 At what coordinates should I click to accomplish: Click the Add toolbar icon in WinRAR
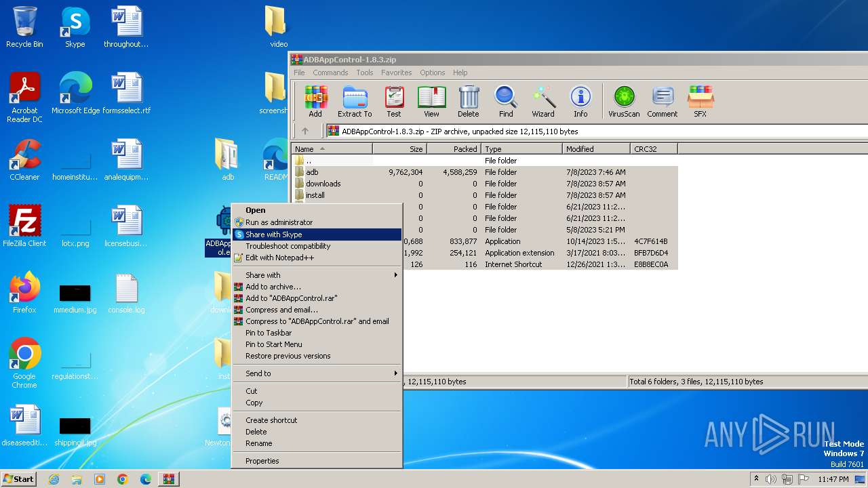coord(315,102)
